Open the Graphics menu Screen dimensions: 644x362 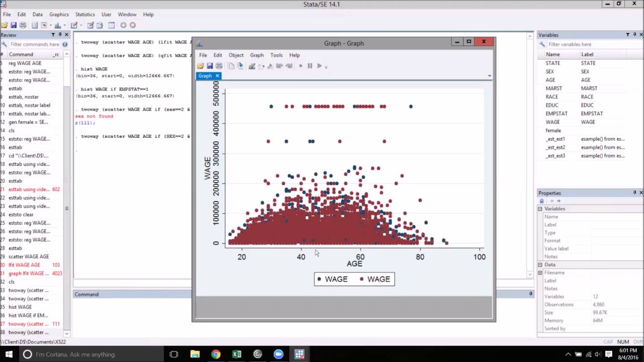(59, 14)
